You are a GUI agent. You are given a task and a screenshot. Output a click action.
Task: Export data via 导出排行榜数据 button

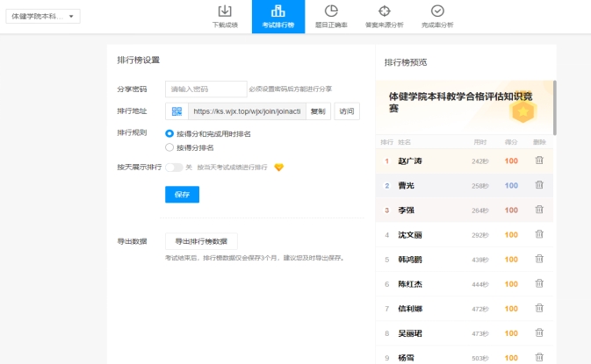click(x=201, y=241)
